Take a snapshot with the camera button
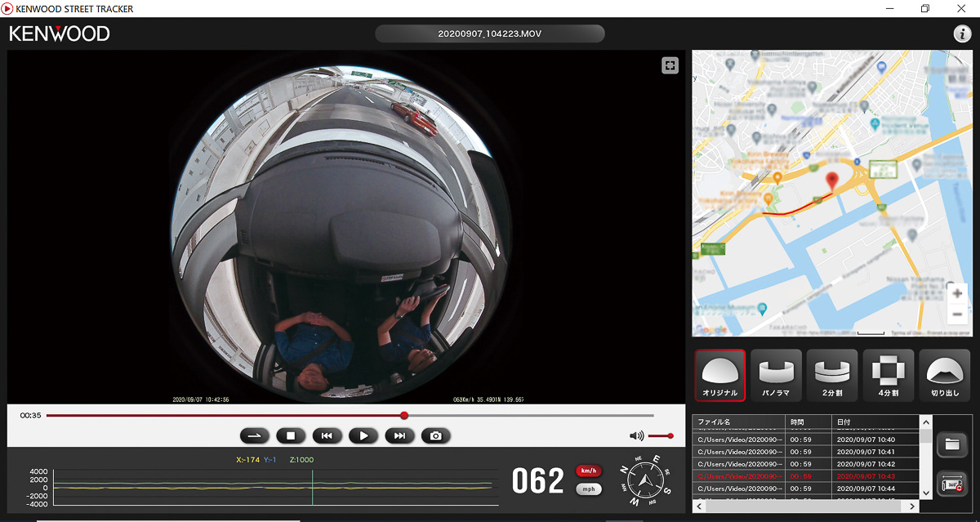 tap(436, 435)
